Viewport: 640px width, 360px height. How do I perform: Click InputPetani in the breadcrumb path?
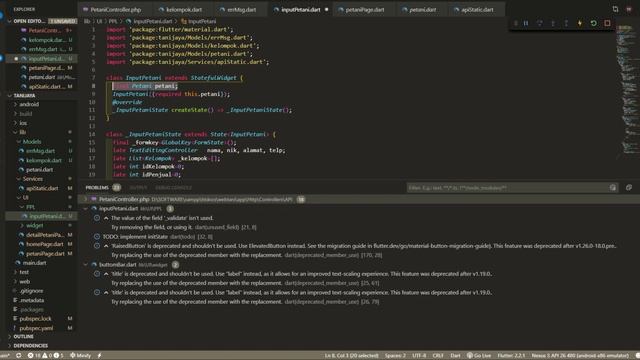(202, 21)
